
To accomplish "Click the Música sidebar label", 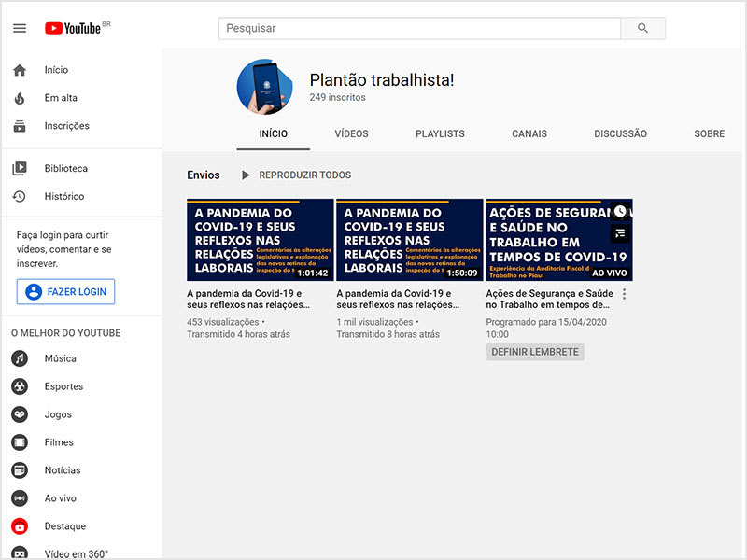I will coord(61,358).
